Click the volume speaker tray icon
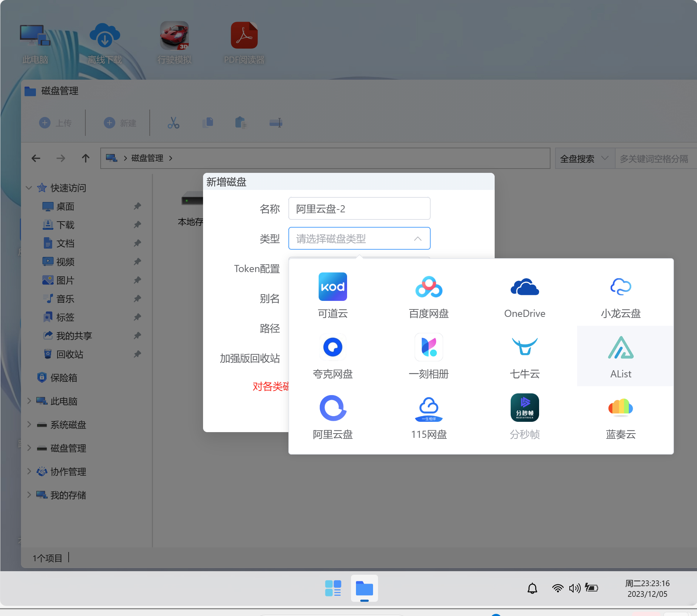 (575, 588)
